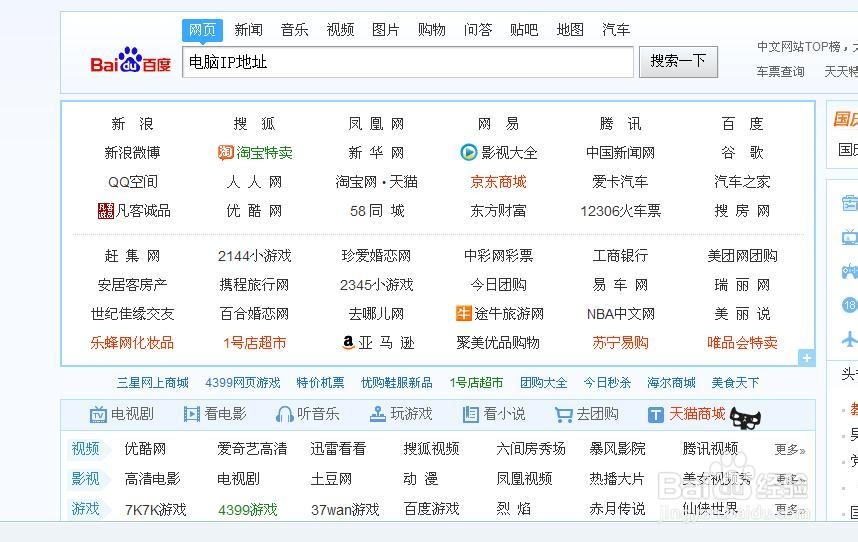Image resolution: width=858 pixels, height=542 pixels.
Task: Click the Amazon 'a' icon beside 亚马逊
Action: [348, 342]
